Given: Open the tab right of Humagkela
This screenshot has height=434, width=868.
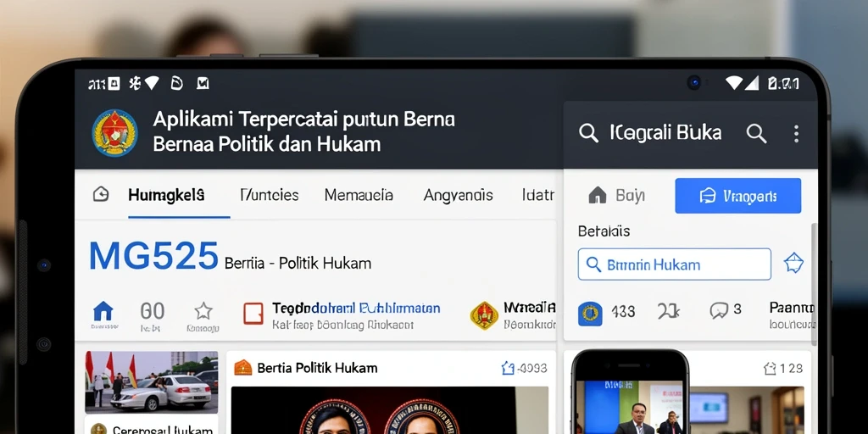Looking at the screenshot, I should [270, 195].
